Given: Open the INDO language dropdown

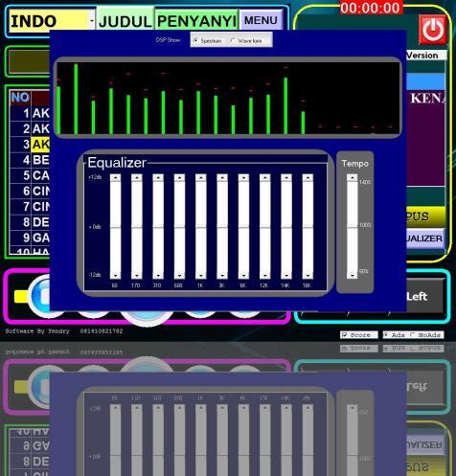Looking at the screenshot, I should pyautogui.click(x=52, y=21).
